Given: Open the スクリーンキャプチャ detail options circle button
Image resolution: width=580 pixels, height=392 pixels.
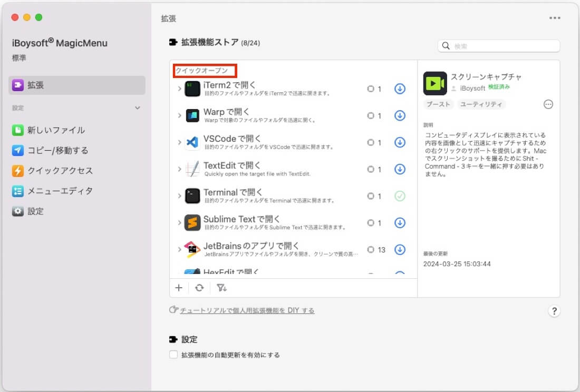Looking at the screenshot, I should point(548,104).
